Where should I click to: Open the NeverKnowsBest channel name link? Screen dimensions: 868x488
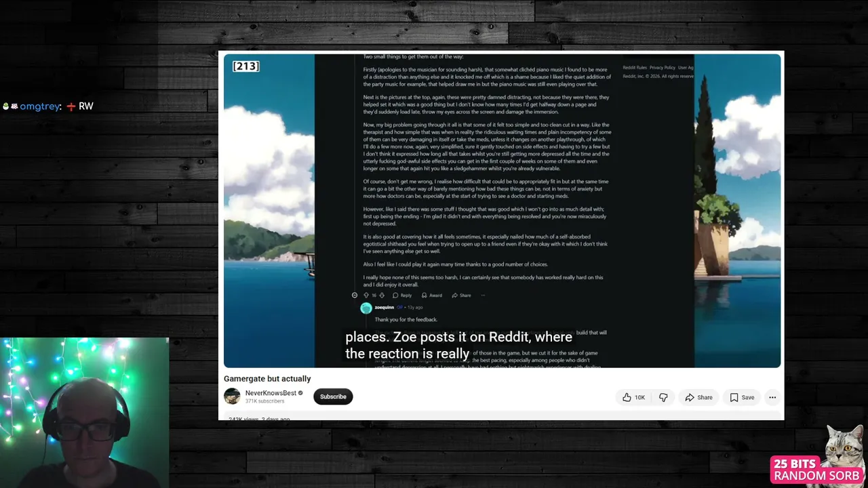[271, 393]
